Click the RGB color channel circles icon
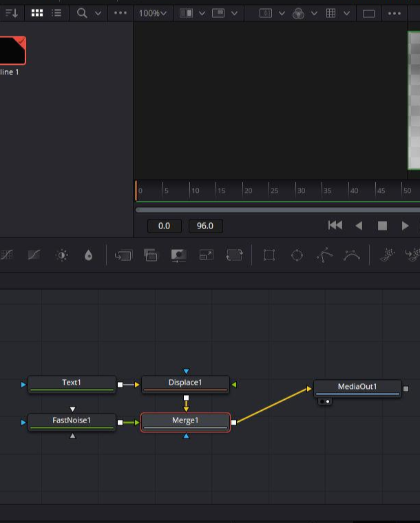The height and width of the screenshot is (523, 420). [x=298, y=13]
